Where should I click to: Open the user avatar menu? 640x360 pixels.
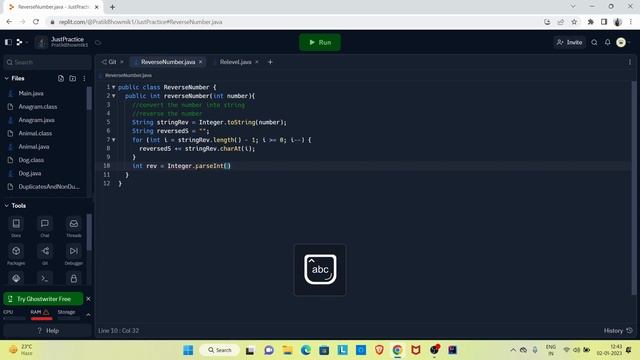[622, 42]
